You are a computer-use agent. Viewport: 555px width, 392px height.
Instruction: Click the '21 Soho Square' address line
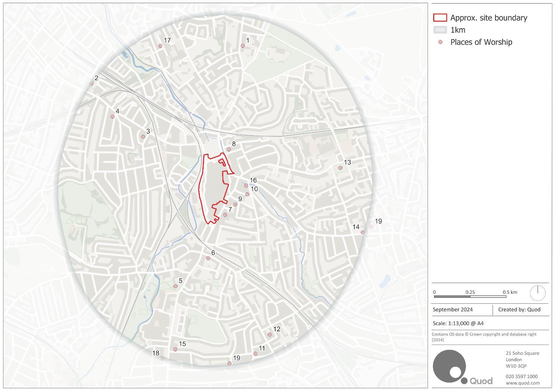click(523, 353)
